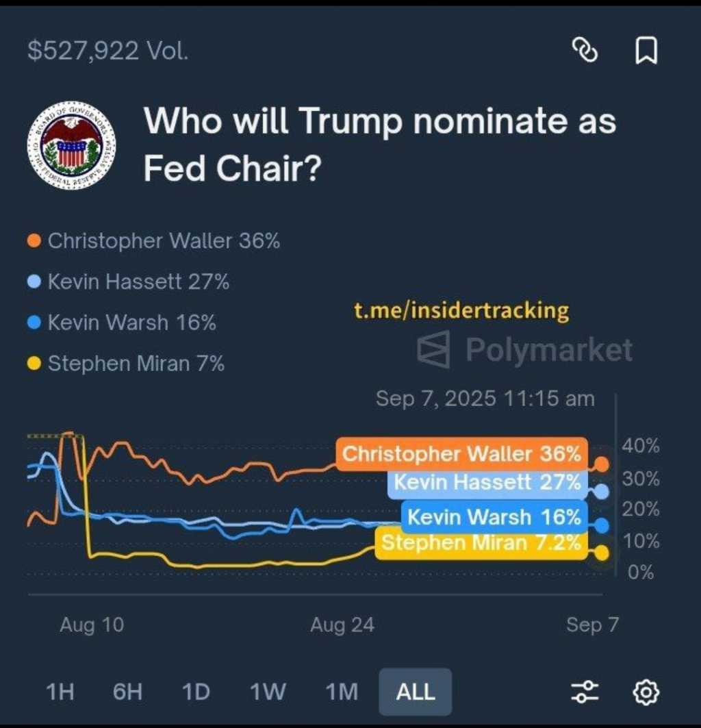Bookmark this market
Viewport: 701px width, 728px height.
pyautogui.click(x=646, y=51)
